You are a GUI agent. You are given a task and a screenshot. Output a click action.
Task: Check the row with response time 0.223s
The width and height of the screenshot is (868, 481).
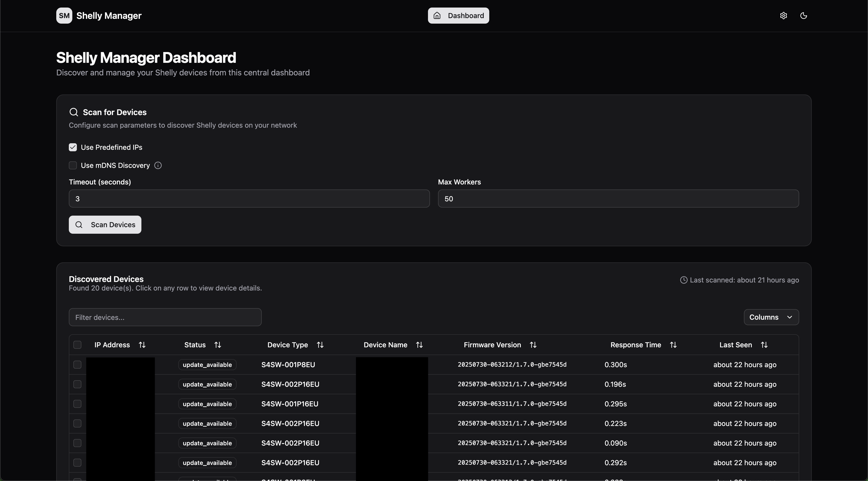78,423
